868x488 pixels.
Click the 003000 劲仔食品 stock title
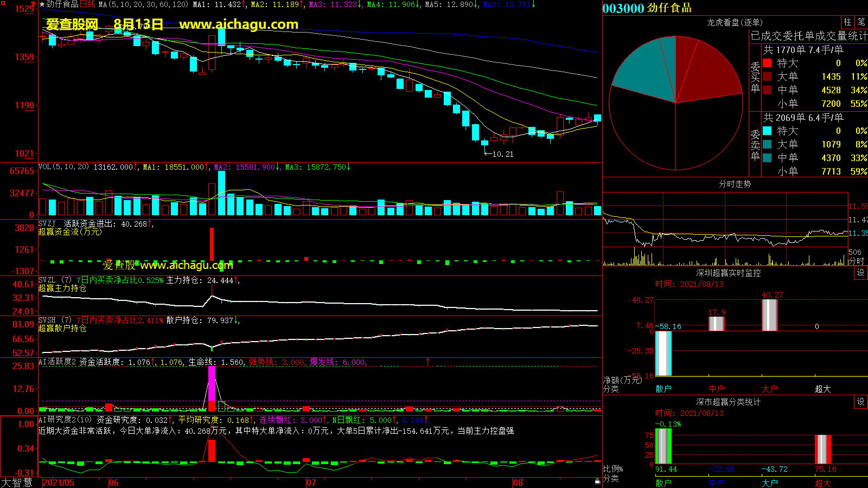coord(647,8)
